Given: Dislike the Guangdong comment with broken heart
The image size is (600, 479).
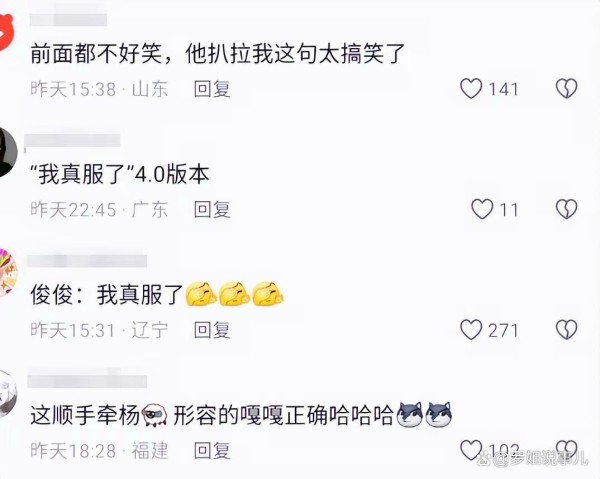Looking at the screenshot, I should 566,209.
